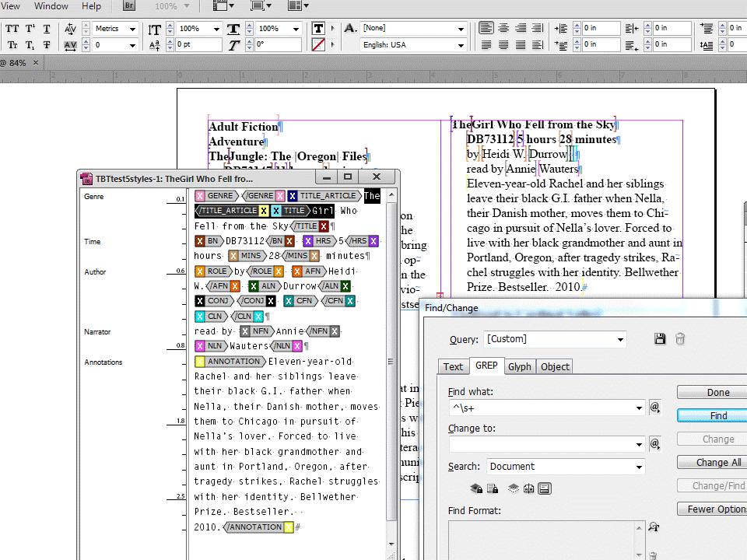
Task: Click the Delete Query trash icon
Action: pyautogui.click(x=680, y=339)
